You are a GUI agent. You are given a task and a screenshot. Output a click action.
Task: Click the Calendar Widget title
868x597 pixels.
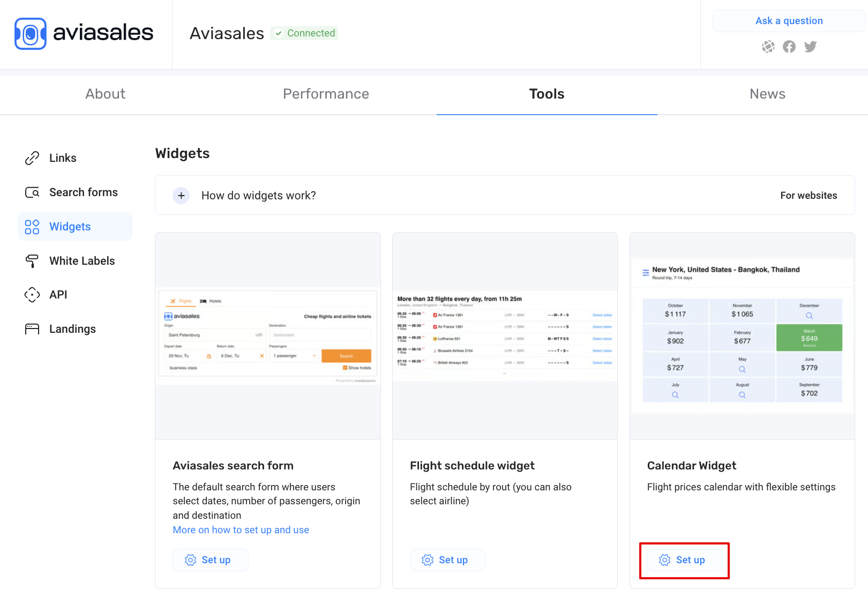(x=692, y=466)
